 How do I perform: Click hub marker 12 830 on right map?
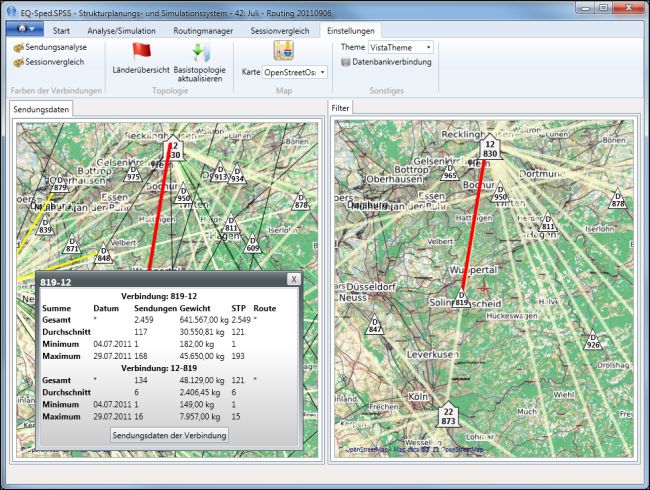click(490, 148)
